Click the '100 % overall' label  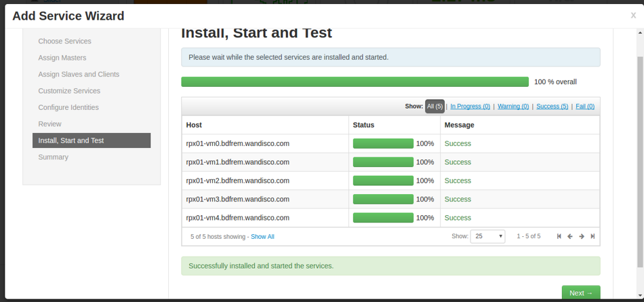coord(555,82)
